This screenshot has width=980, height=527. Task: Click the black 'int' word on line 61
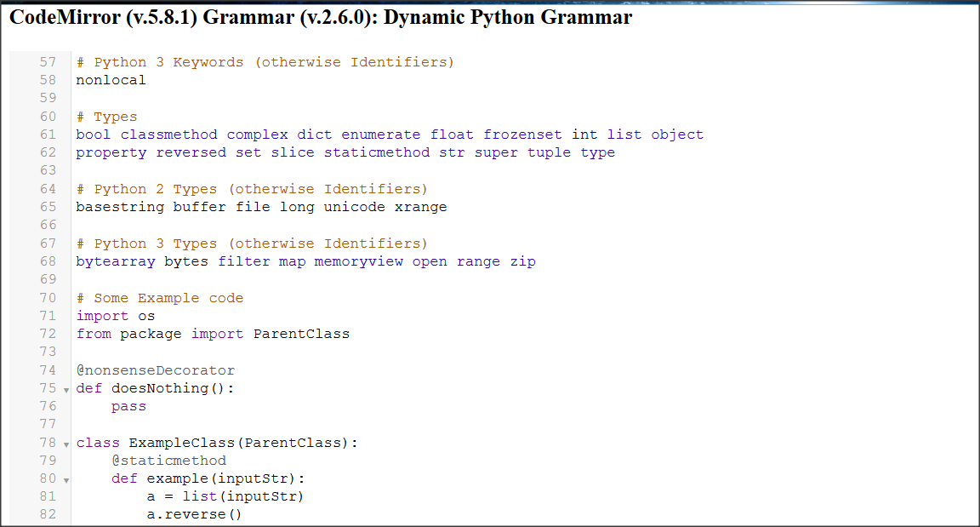click(x=585, y=135)
